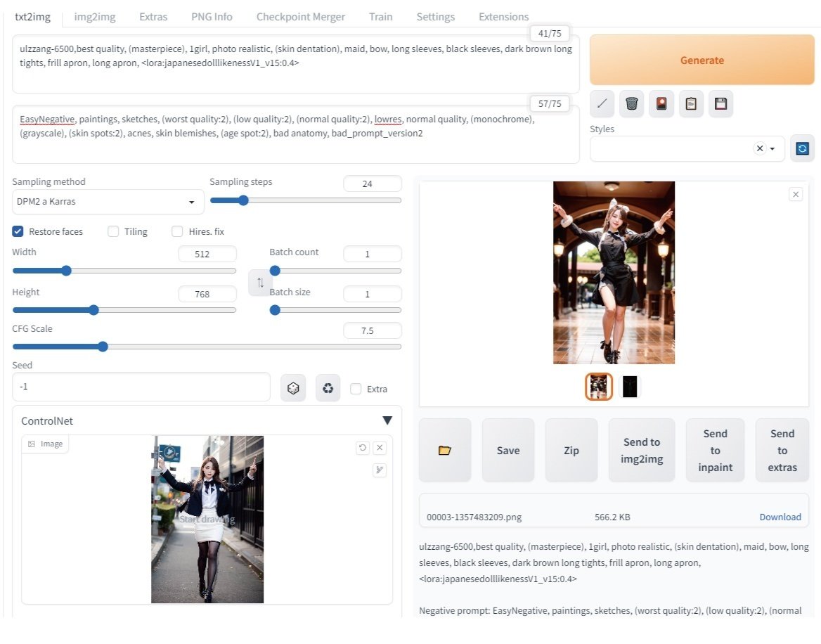Open the Settings tab
Image resolution: width=821 pixels, height=644 pixels.
[x=436, y=17]
